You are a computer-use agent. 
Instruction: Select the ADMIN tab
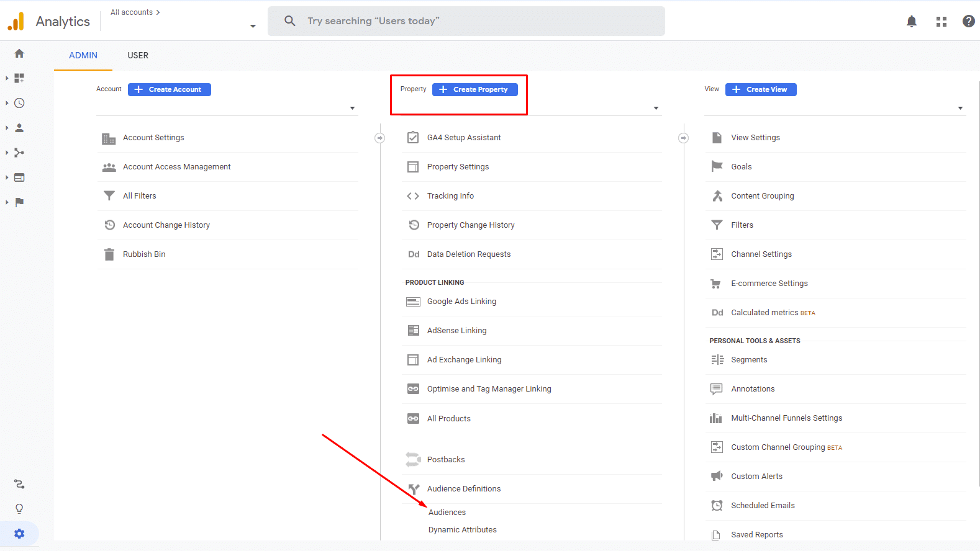(x=83, y=55)
